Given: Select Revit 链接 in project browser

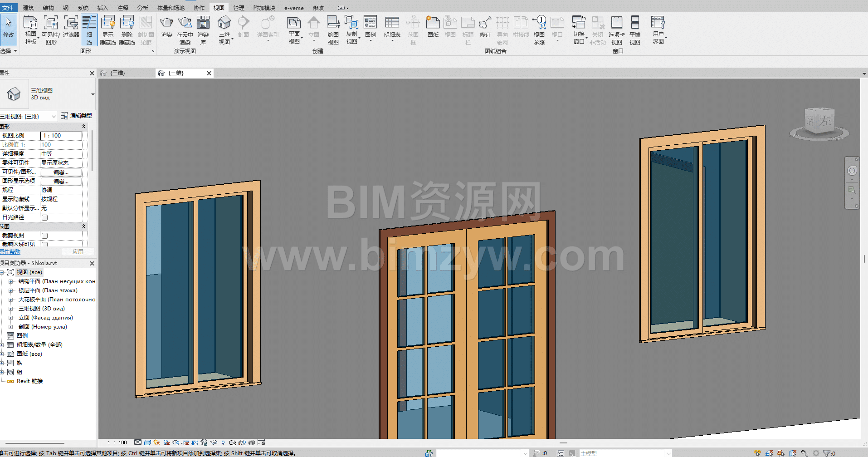Looking at the screenshot, I should tap(29, 381).
